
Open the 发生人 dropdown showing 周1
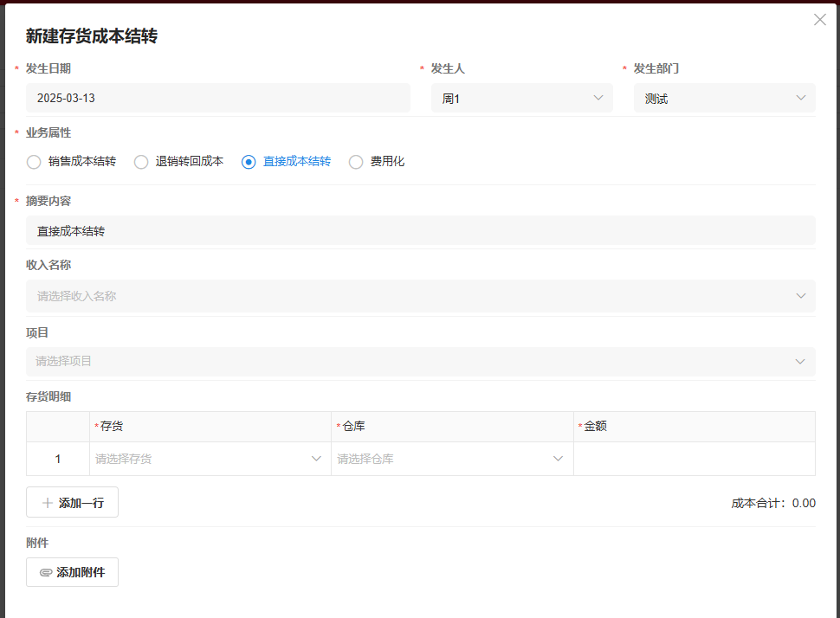click(521, 99)
